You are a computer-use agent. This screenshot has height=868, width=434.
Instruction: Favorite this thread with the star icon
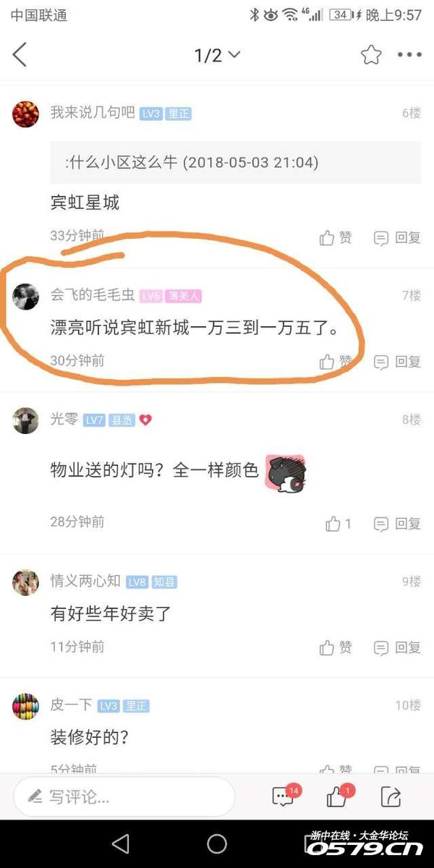tap(371, 55)
